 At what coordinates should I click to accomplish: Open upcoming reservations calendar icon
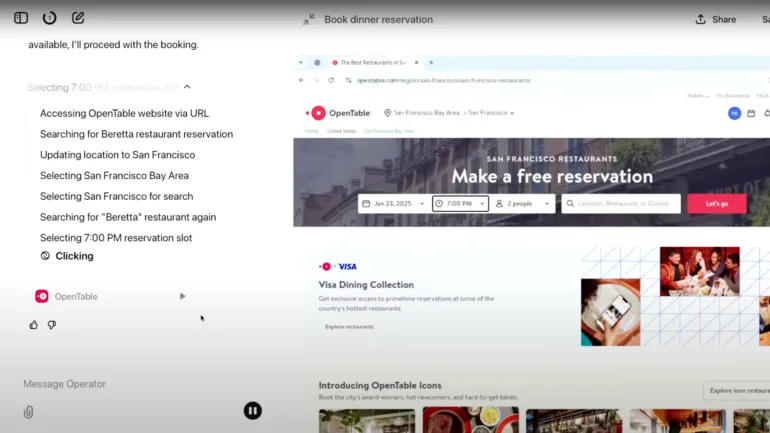coord(751,113)
